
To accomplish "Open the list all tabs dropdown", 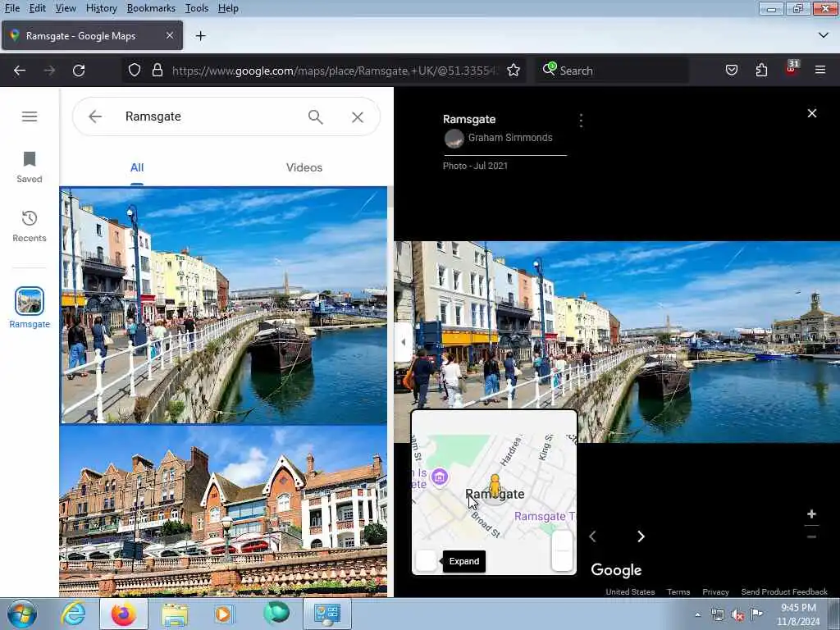I will point(824,35).
